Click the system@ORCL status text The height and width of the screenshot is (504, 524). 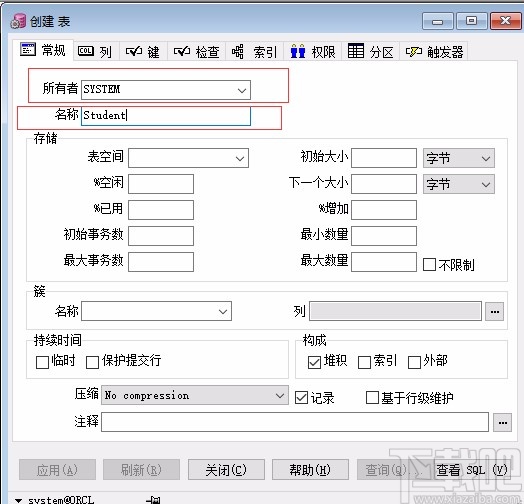point(61,500)
